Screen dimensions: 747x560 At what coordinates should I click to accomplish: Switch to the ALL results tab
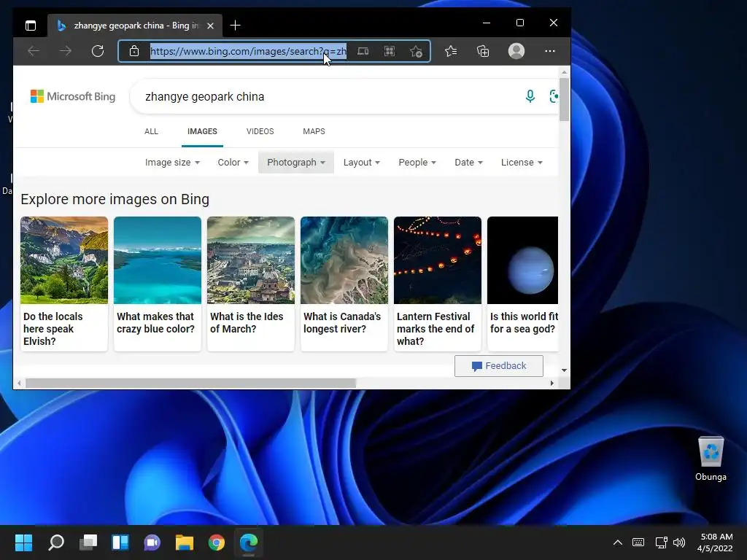click(151, 131)
